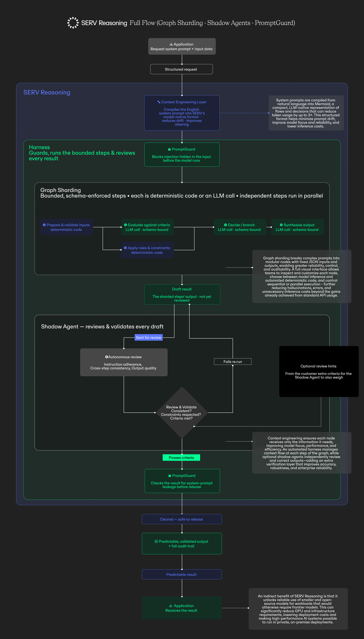Click the number 2 badge on Evaluate against criteria

[x=126, y=225]
